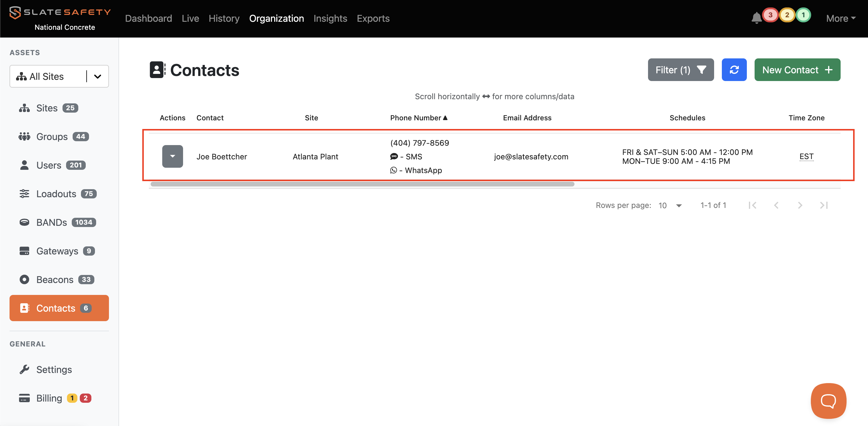Click the notification bell icon
The width and height of the screenshot is (868, 426).
click(x=756, y=18)
